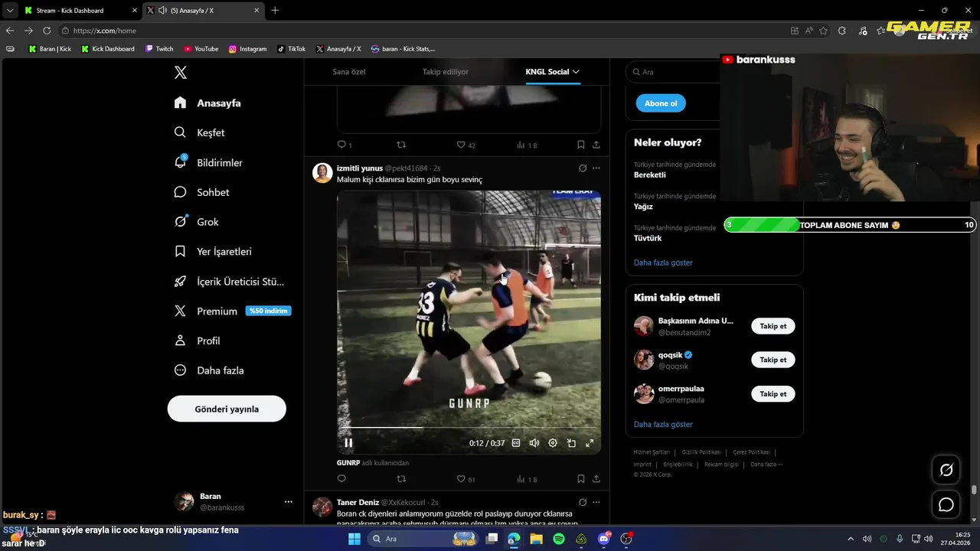
Task: Reply to izmitli yunus post
Action: (341, 479)
